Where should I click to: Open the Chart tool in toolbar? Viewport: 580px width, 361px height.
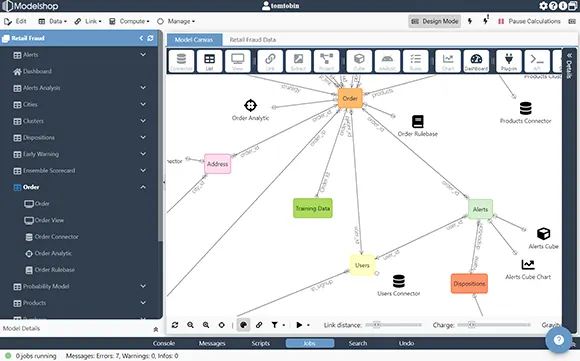click(x=448, y=61)
